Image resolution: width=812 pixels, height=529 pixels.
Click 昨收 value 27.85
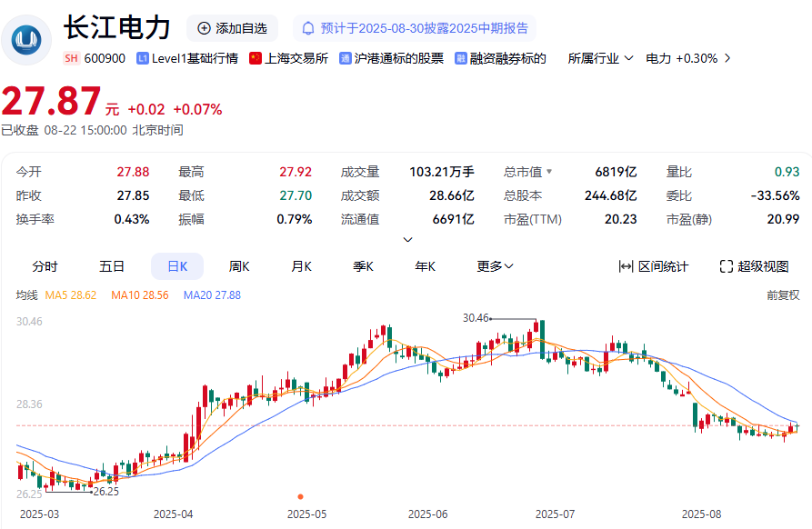pos(133,195)
